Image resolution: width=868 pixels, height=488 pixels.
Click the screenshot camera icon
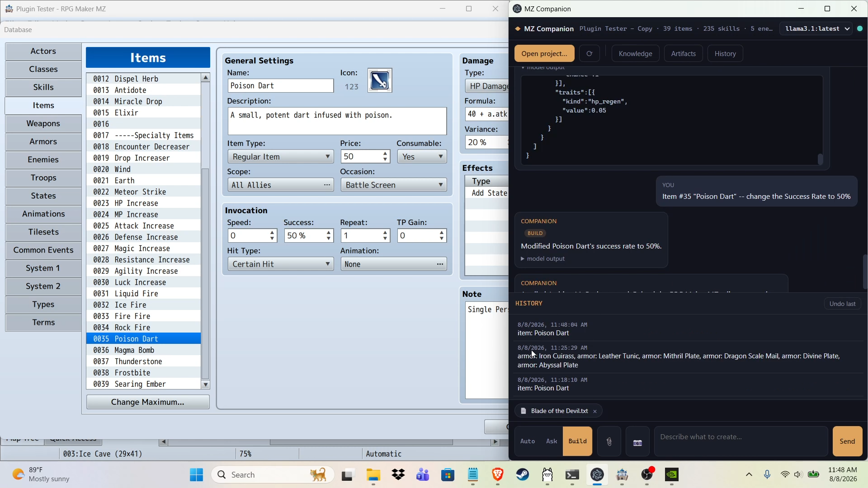(x=638, y=441)
